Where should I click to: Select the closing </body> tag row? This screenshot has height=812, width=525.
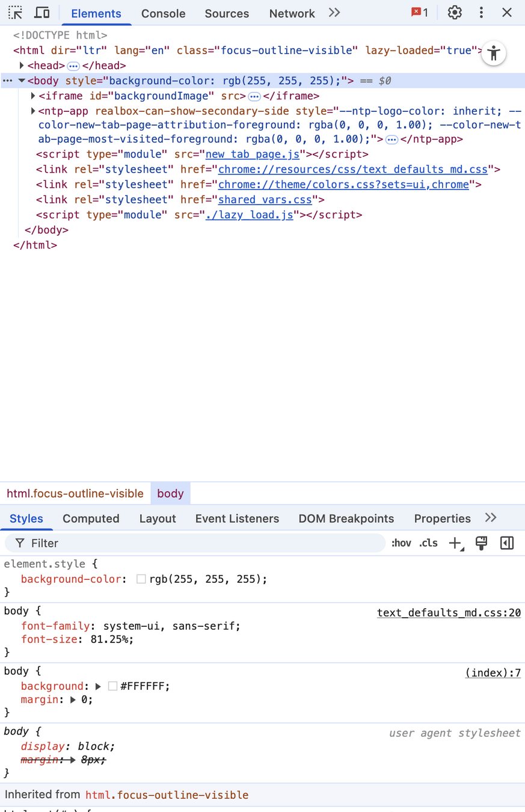tap(262, 230)
